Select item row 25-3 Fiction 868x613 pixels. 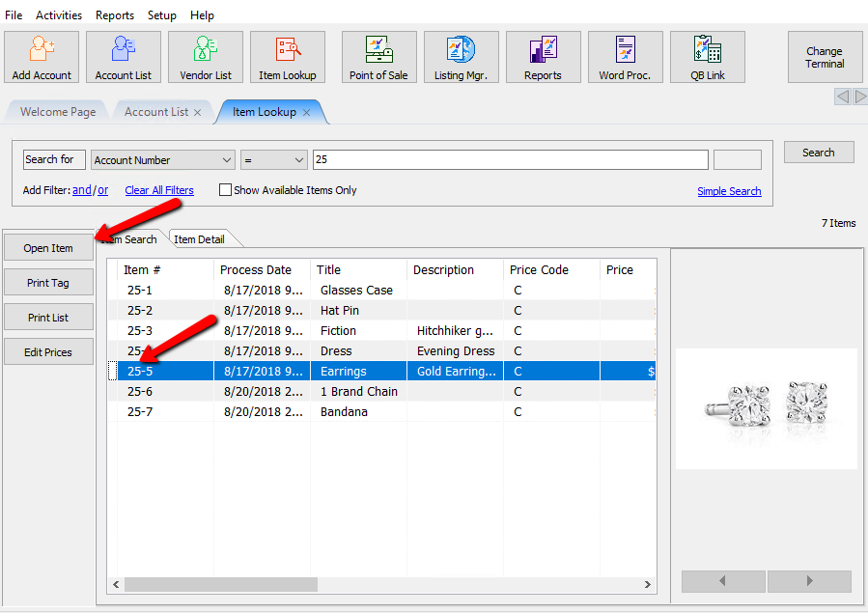[382, 331]
